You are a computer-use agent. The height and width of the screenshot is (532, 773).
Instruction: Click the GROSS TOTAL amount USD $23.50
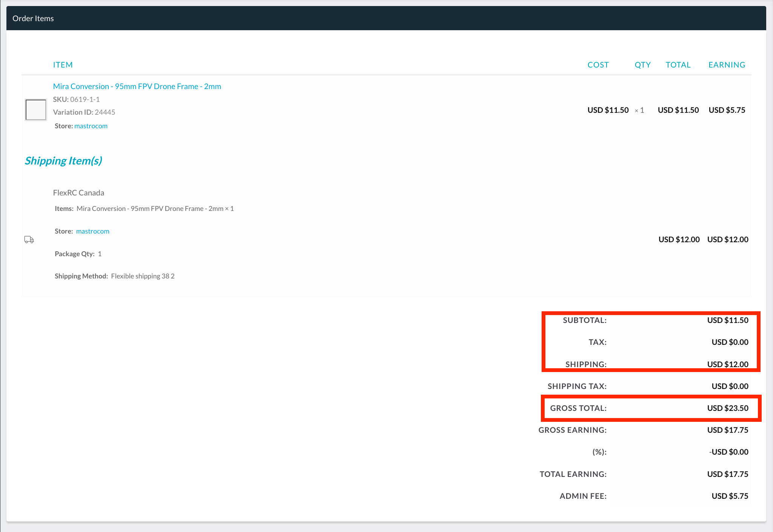pyautogui.click(x=727, y=408)
